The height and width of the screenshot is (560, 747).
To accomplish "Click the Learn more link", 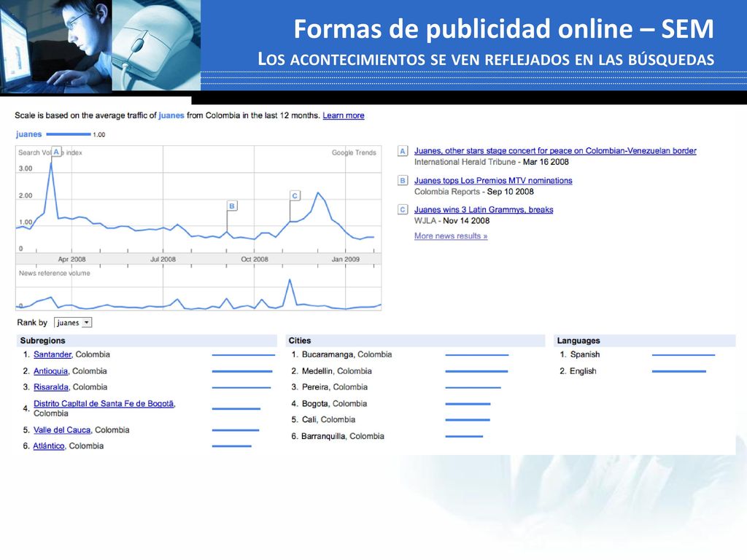I will click(x=344, y=115).
